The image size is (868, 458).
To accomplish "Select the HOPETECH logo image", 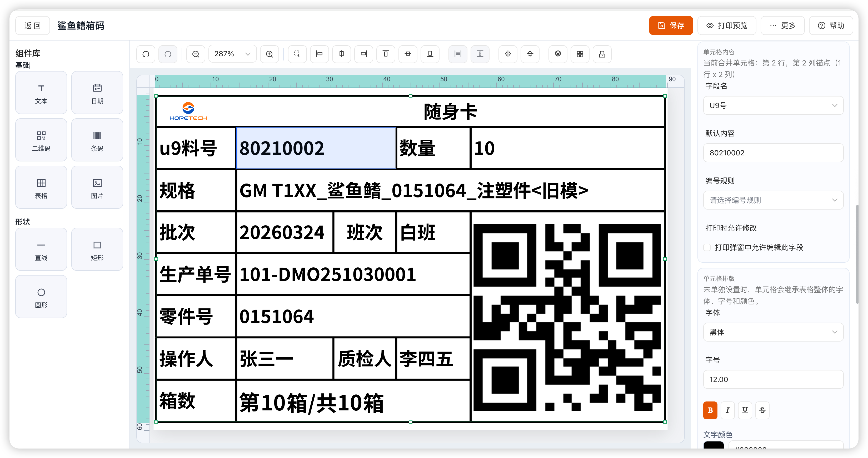I will 188,111.
